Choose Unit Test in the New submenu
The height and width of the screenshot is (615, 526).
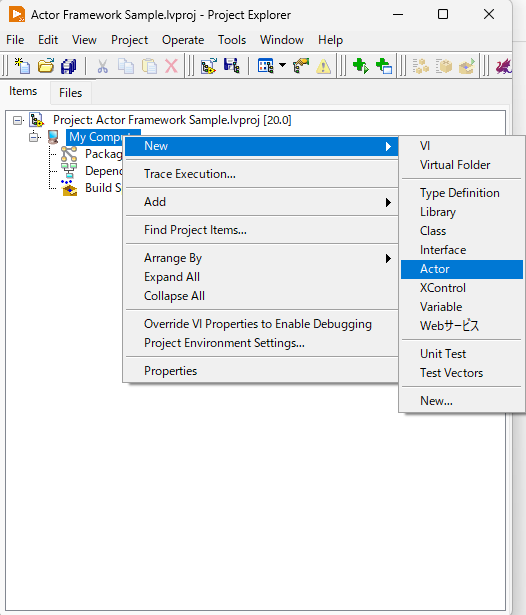pyautogui.click(x=462, y=354)
